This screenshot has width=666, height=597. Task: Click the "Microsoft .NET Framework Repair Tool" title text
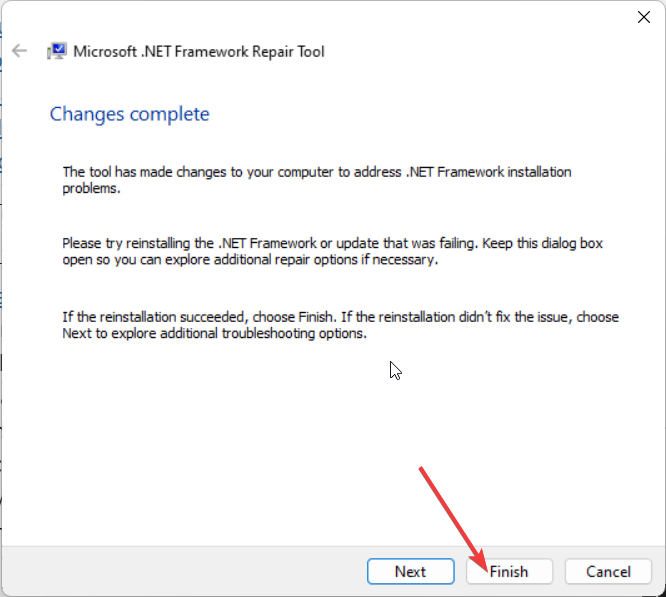click(x=199, y=51)
